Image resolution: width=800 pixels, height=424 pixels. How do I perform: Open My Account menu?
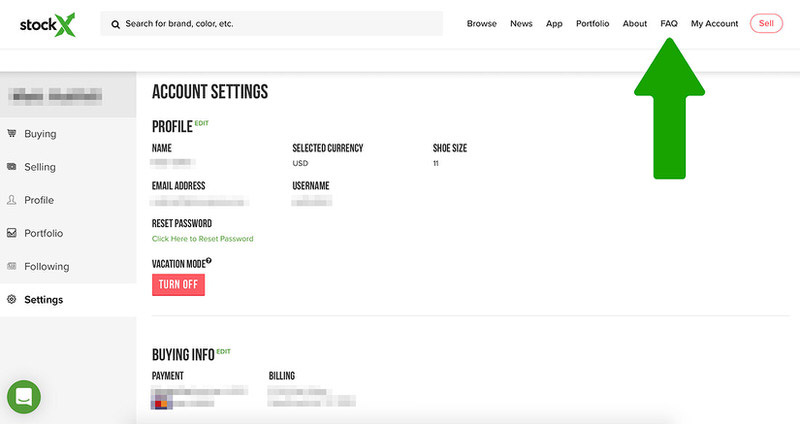click(714, 23)
